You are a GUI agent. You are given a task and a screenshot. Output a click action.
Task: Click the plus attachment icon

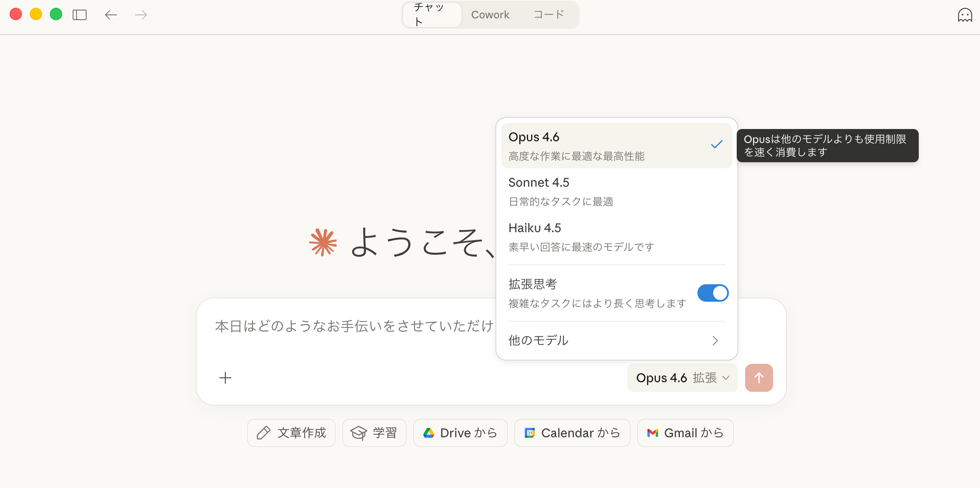tap(225, 378)
